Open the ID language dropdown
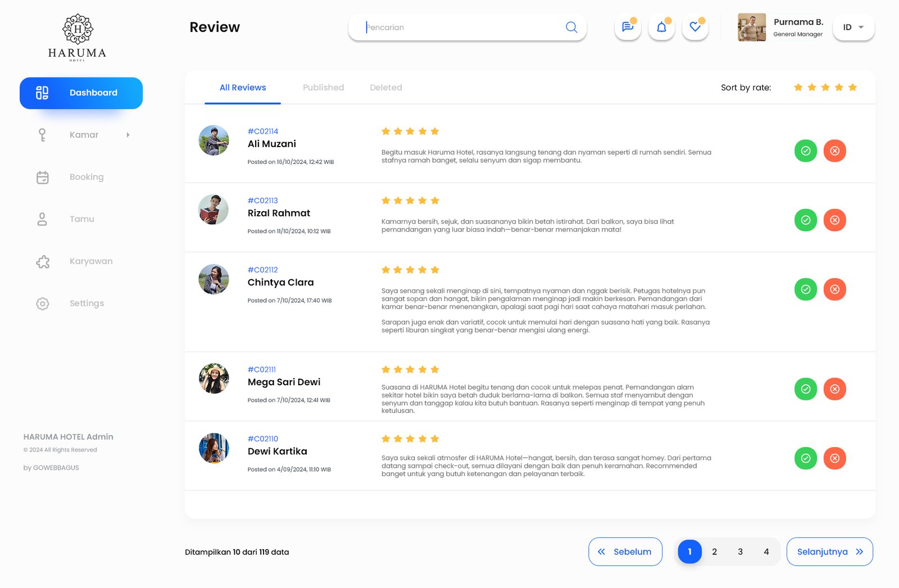This screenshot has height=588, width=899. tap(853, 27)
